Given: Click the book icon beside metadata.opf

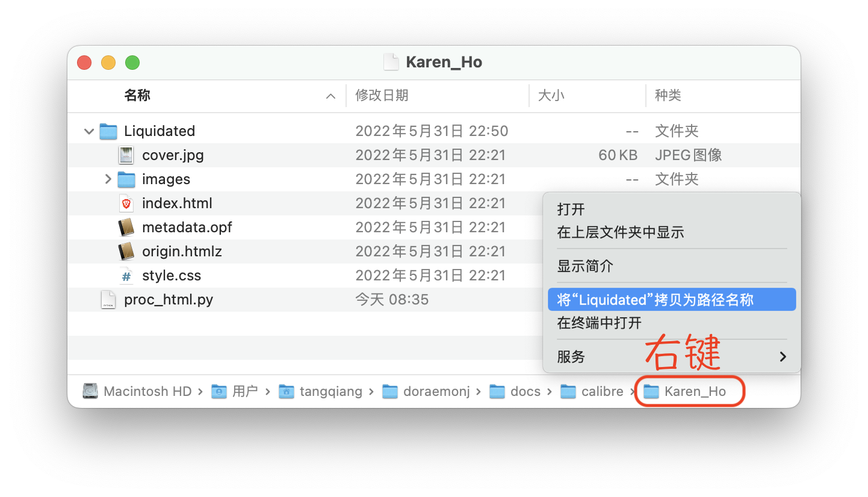Looking at the screenshot, I should [x=126, y=227].
